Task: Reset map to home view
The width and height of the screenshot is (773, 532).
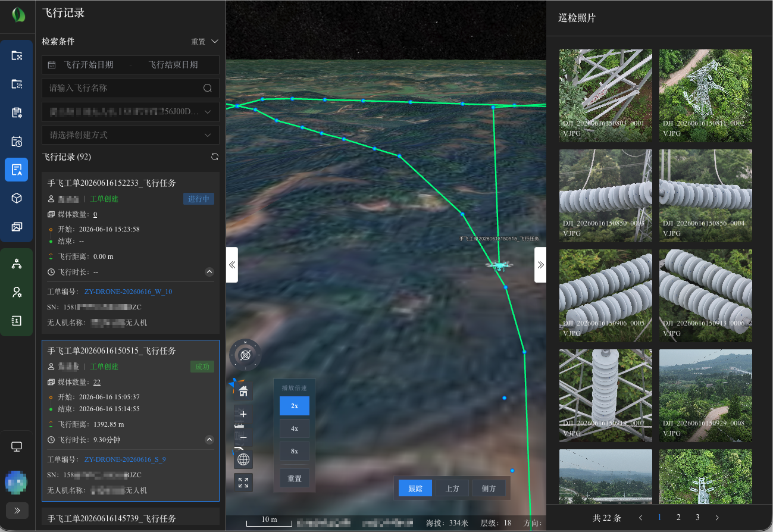Action: 243,390
